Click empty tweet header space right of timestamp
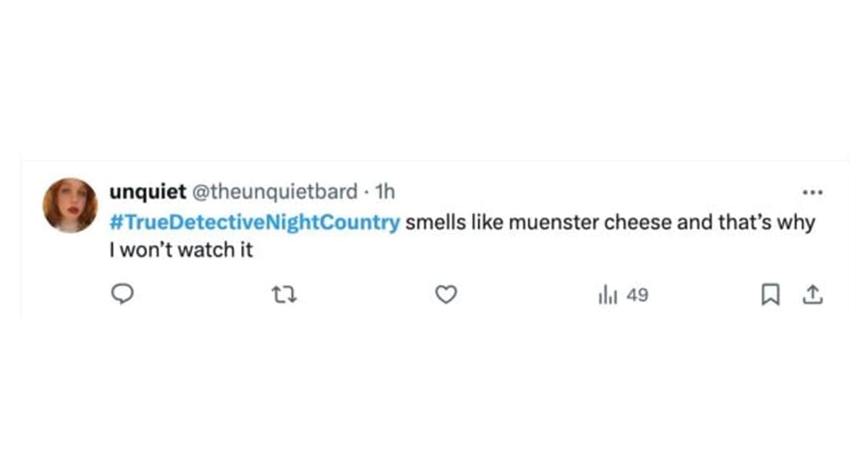868x454 pixels. coord(579,192)
